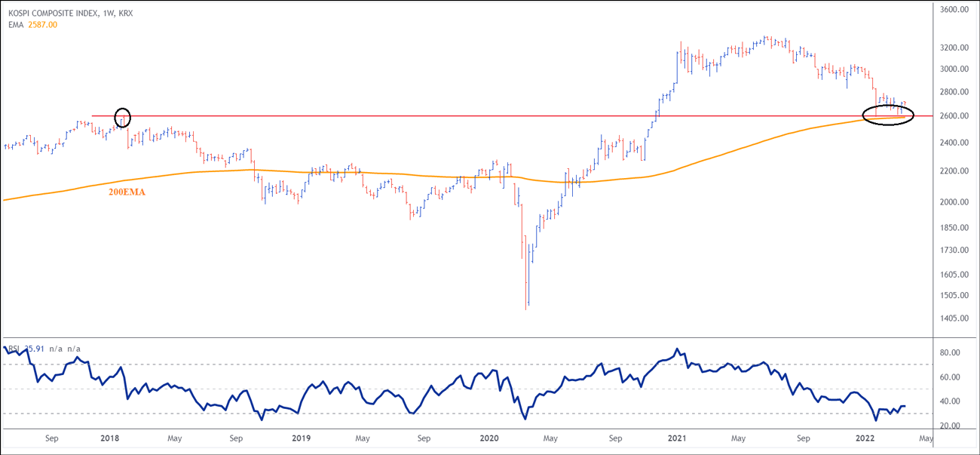
Task: Click the RSI 60.00 axis label
Action: click(x=948, y=377)
